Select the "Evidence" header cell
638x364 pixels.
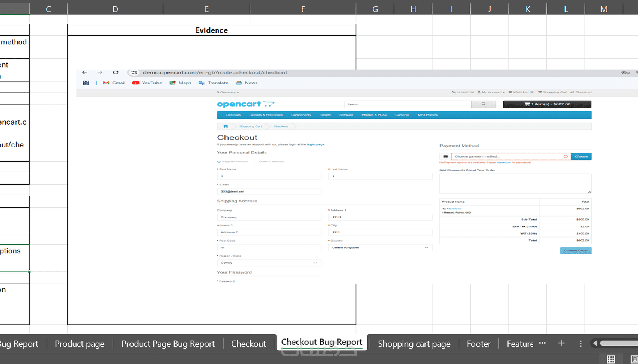coord(212,30)
